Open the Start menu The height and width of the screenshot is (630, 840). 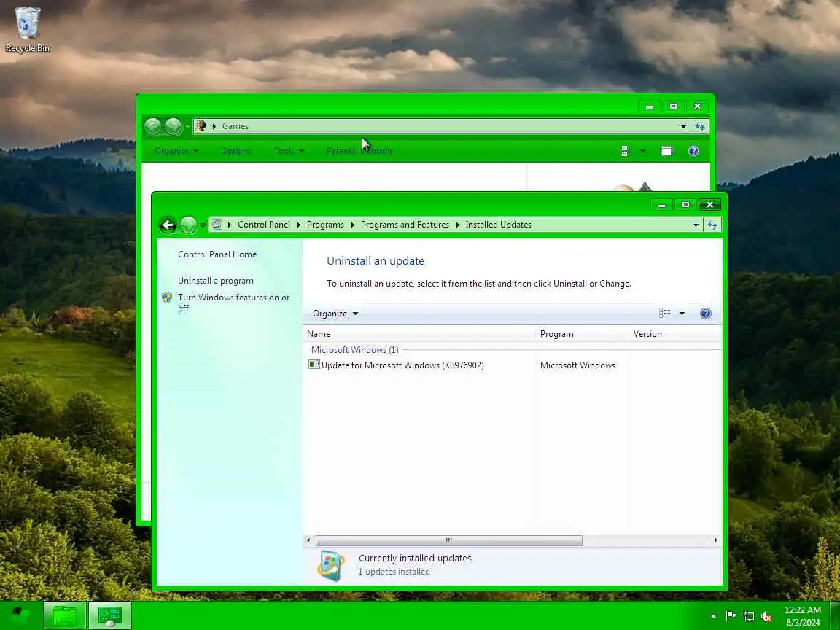20,615
